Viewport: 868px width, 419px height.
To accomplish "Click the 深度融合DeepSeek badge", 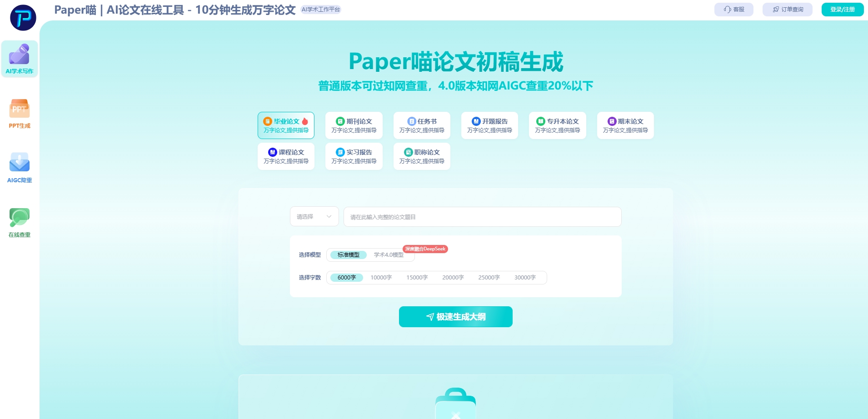I will pyautogui.click(x=425, y=249).
